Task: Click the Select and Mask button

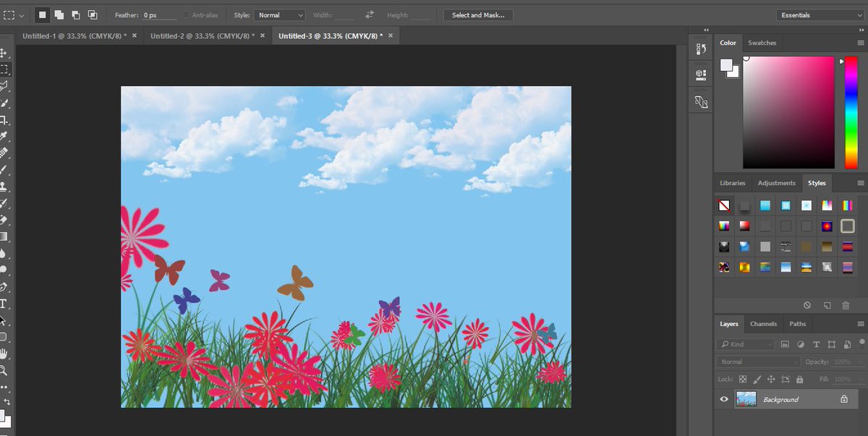Action: [x=477, y=14]
